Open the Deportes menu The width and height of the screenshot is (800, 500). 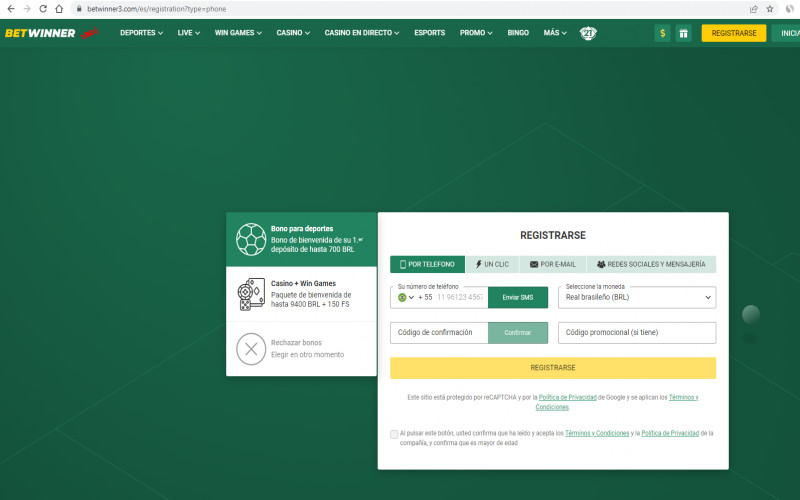coord(141,33)
